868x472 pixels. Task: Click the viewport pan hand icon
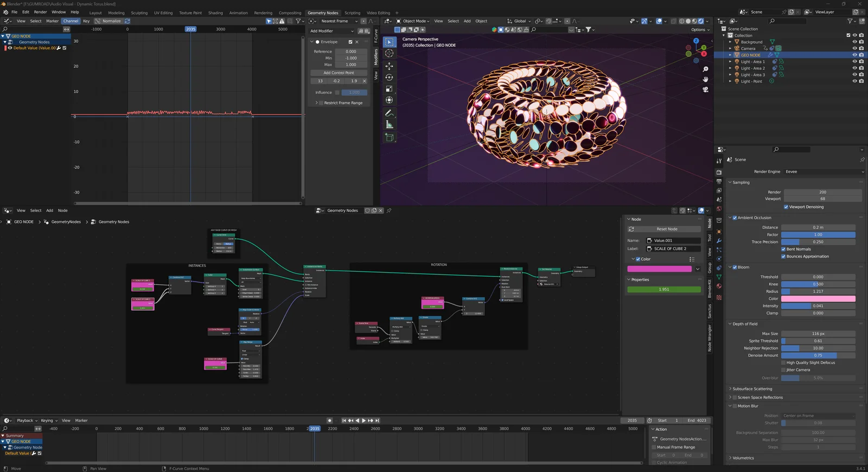click(705, 79)
